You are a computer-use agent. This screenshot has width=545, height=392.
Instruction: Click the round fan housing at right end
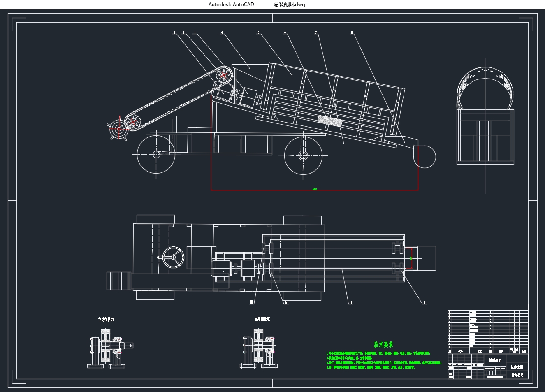425,157
